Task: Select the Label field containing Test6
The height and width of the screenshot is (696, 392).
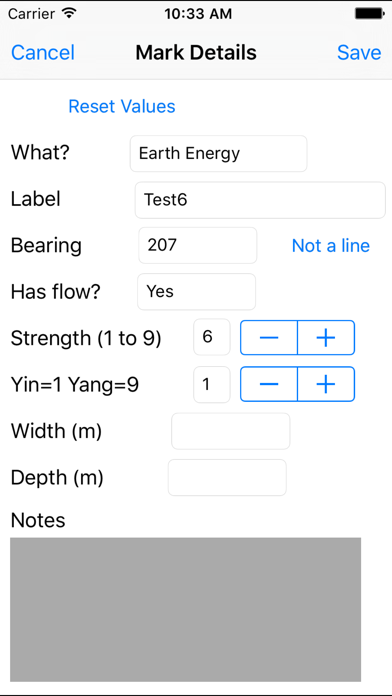Action: (260, 200)
